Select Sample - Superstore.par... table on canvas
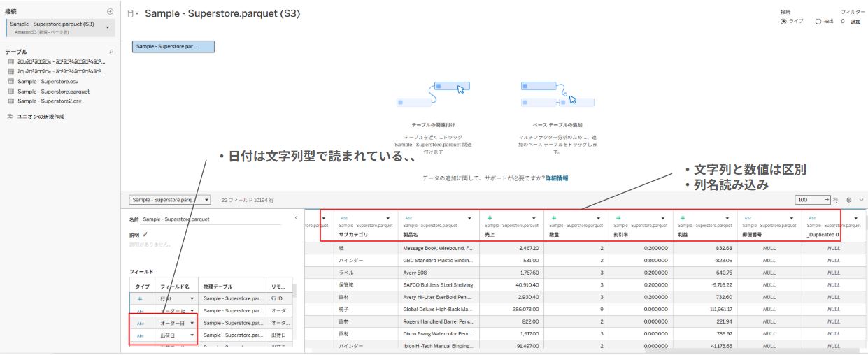This screenshot has width=868, height=355. (173, 46)
